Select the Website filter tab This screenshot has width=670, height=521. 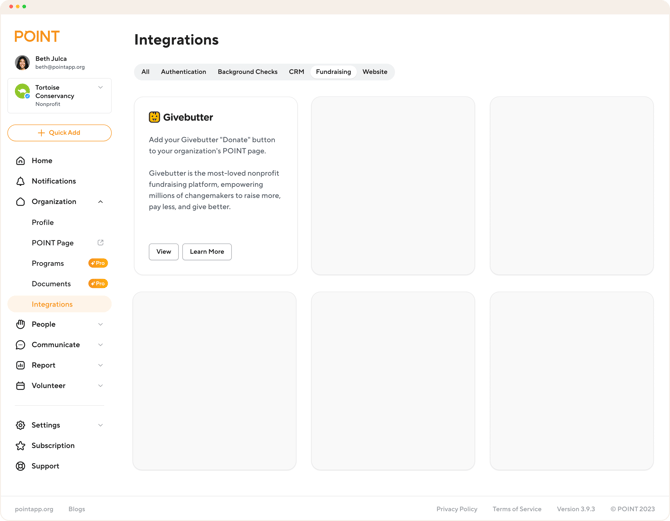(x=375, y=72)
